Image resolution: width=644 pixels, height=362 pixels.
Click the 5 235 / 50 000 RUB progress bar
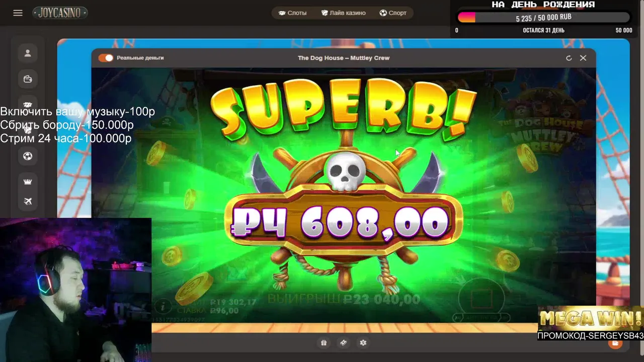[x=543, y=17]
